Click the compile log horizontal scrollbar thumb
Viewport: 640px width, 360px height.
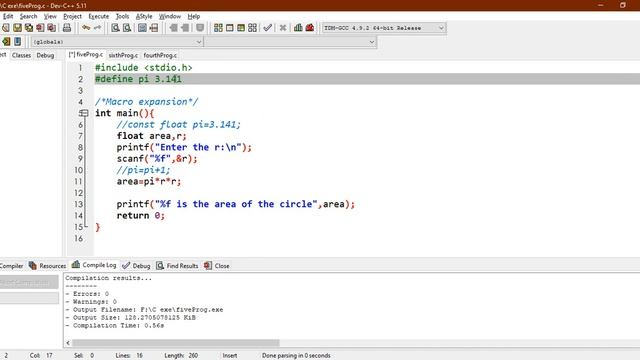click(176, 343)
